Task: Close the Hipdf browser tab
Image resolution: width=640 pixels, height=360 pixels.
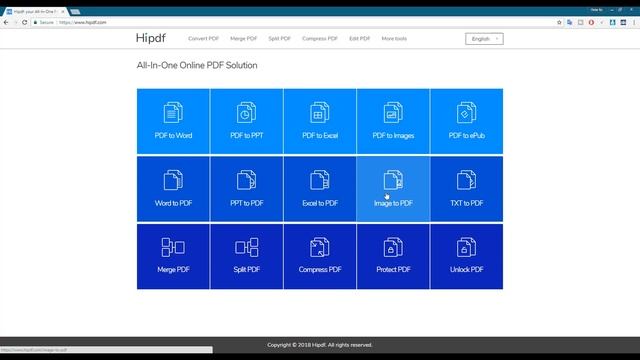Action: 62,12
